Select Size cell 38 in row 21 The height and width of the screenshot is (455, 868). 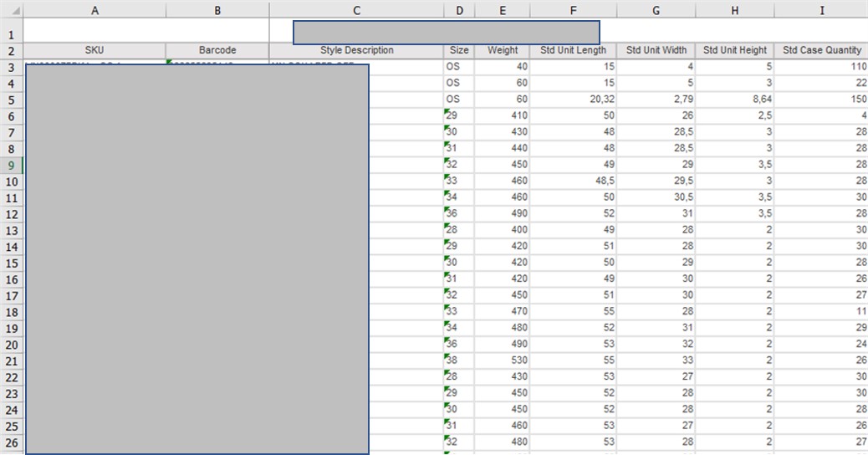pos(459,360)
